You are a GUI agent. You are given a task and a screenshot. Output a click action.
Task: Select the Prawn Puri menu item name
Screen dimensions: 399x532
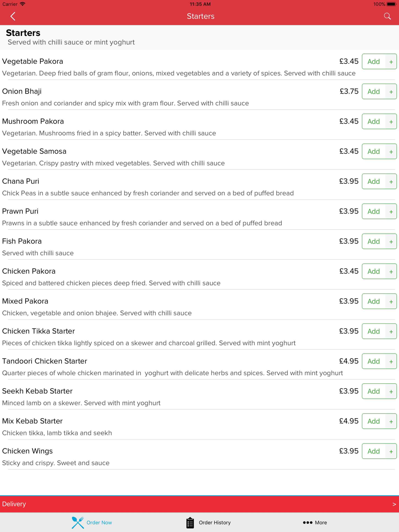click(x=20, y=211)
